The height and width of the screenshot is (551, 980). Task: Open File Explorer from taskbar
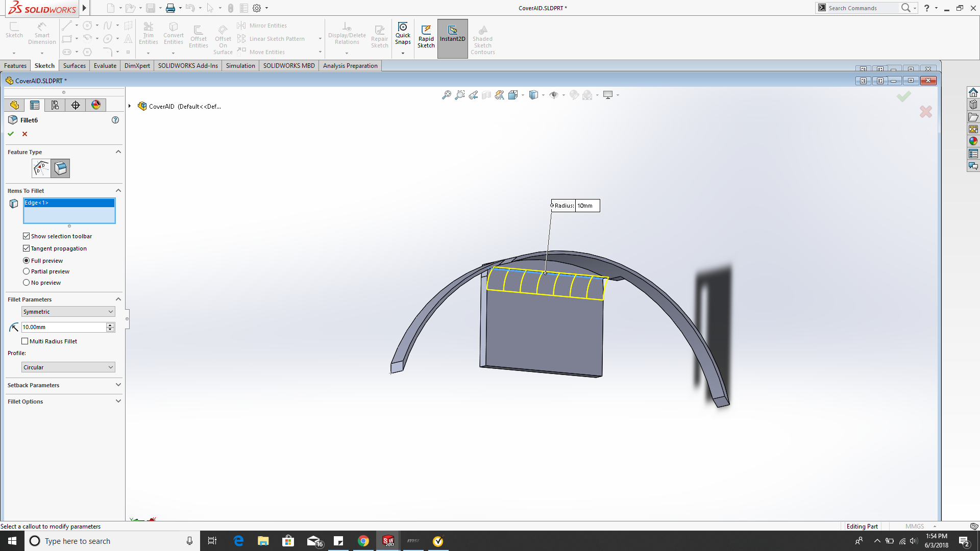[263, 541]
